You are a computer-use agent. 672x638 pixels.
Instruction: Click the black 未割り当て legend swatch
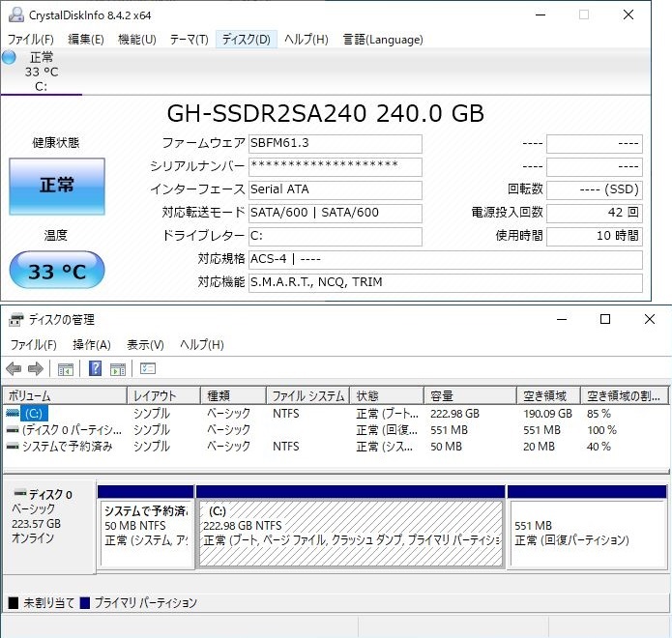coord(14,603)
